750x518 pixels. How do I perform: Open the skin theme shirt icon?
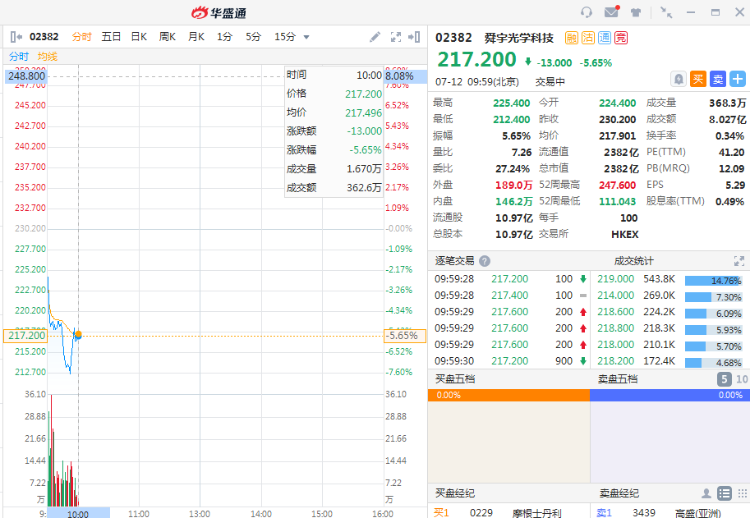coord(635,12)
